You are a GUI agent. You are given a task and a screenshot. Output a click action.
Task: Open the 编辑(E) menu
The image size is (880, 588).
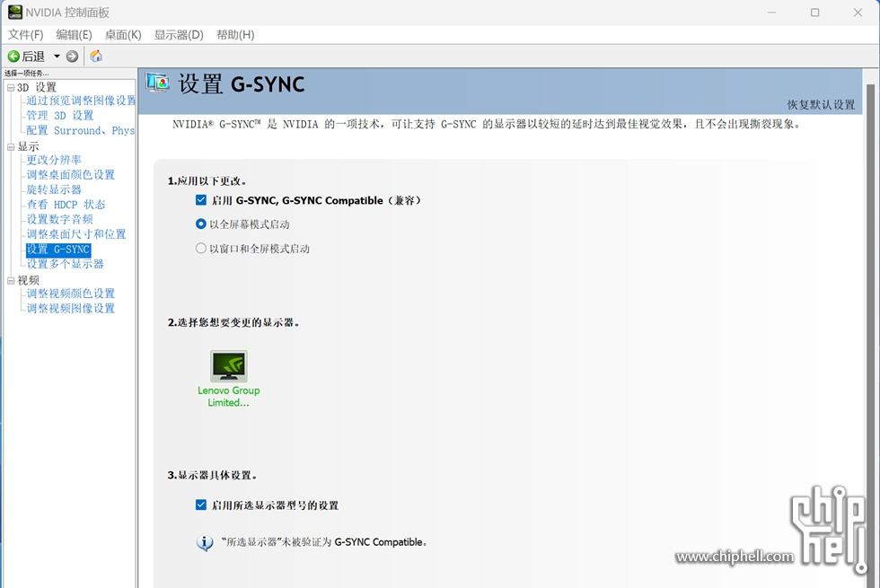coord(74,35)
